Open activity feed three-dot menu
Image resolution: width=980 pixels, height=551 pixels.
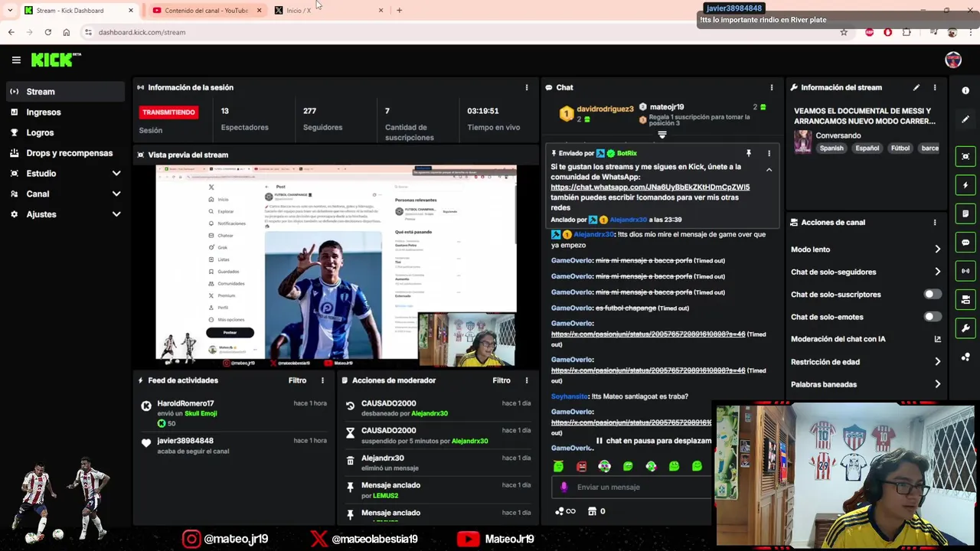pyautogui.click(x=322, y=380)
